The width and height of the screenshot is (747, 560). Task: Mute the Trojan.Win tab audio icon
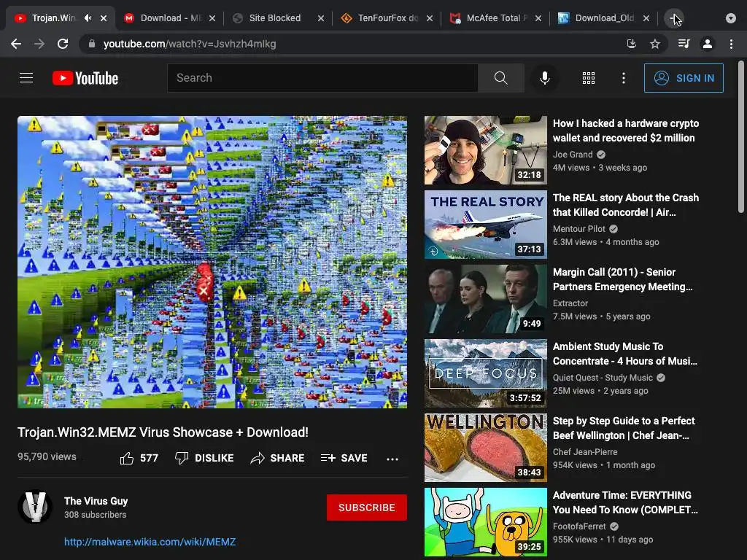(x=88, y=18)
